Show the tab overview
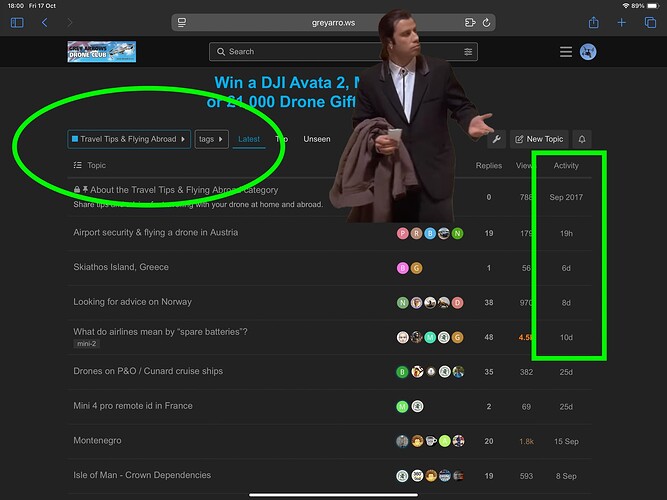Viewport: 667px width, 500px height. click(x=650, y=23)
